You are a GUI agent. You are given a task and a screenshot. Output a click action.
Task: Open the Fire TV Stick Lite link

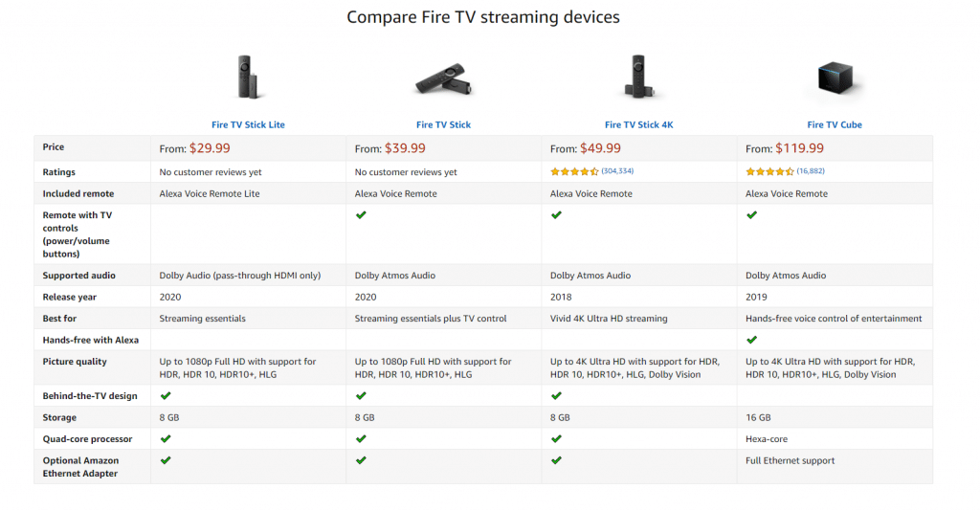pyautogui.click(x=248, y=125)
